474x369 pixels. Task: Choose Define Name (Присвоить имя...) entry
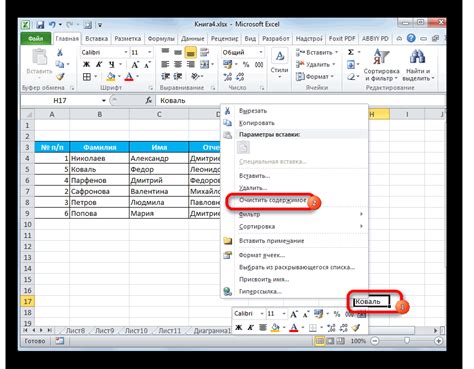pos(264,279)
